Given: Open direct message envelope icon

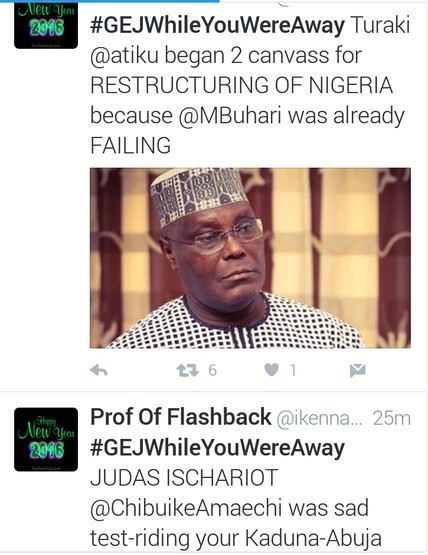Looking at the screenshot, I should [x=357, y=370].
